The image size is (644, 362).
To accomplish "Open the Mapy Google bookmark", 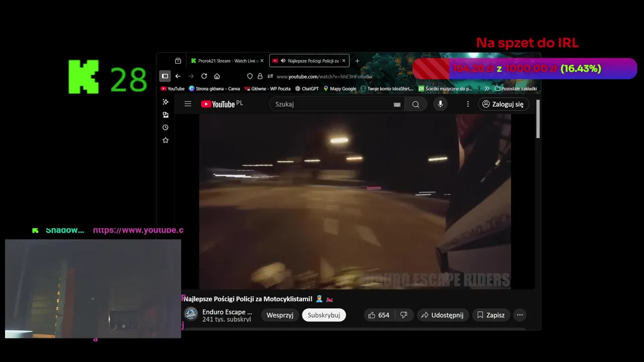I will point(340,88).
